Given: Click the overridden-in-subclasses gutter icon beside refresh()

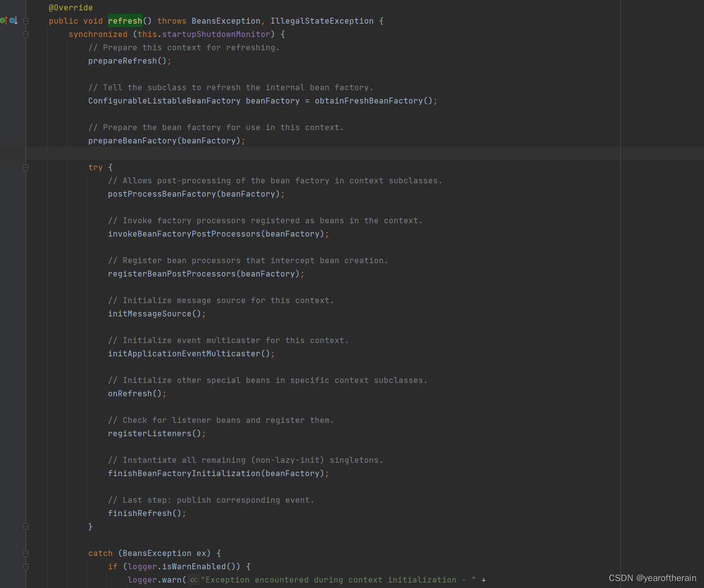Looking at the screenshot, I should point(13,21).
